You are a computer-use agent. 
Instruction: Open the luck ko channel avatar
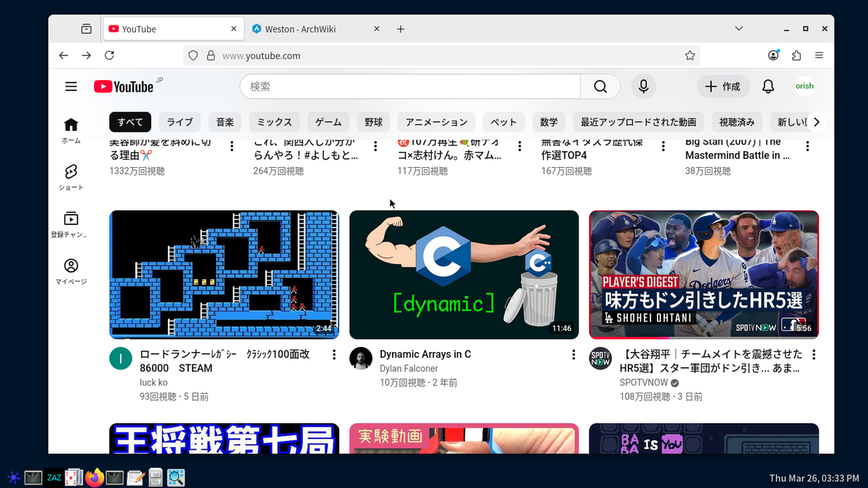coord(121,359)
